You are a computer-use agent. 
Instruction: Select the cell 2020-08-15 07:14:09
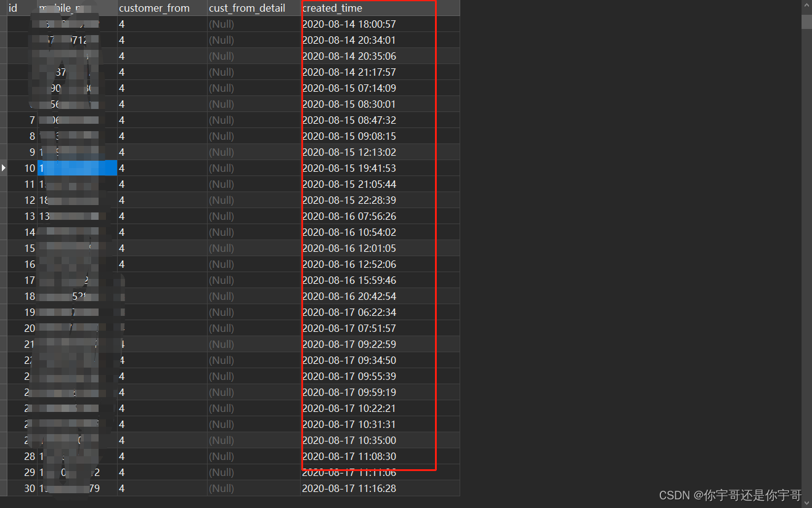380,88
